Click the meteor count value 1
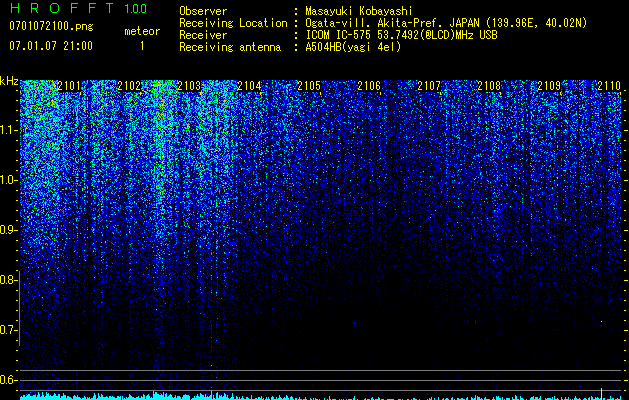This screenshot has width=629, height=400. (x=142, y=46)
